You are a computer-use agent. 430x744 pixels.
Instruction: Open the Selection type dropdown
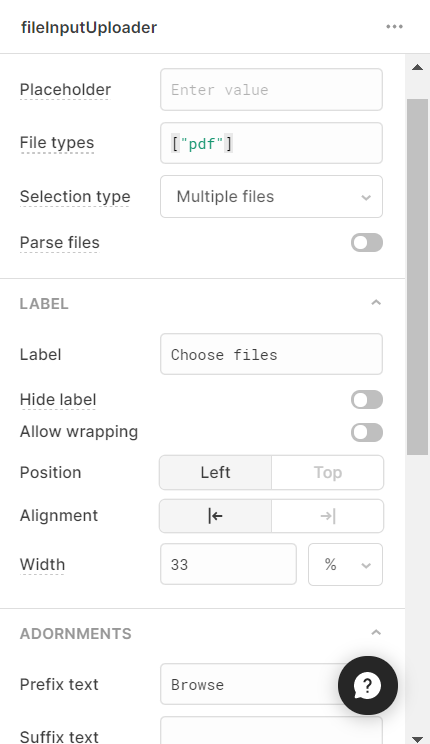click(271, 196)
